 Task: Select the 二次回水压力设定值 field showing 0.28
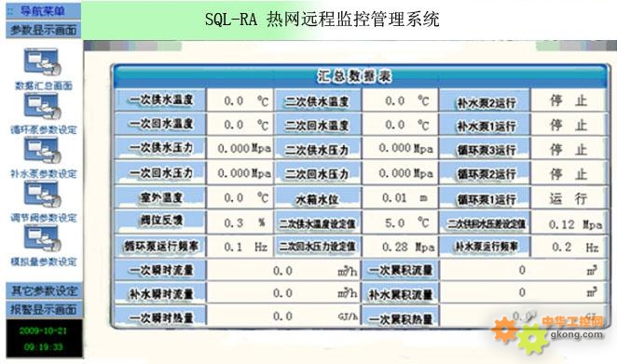pyautogui.click(x=400, y=247)
